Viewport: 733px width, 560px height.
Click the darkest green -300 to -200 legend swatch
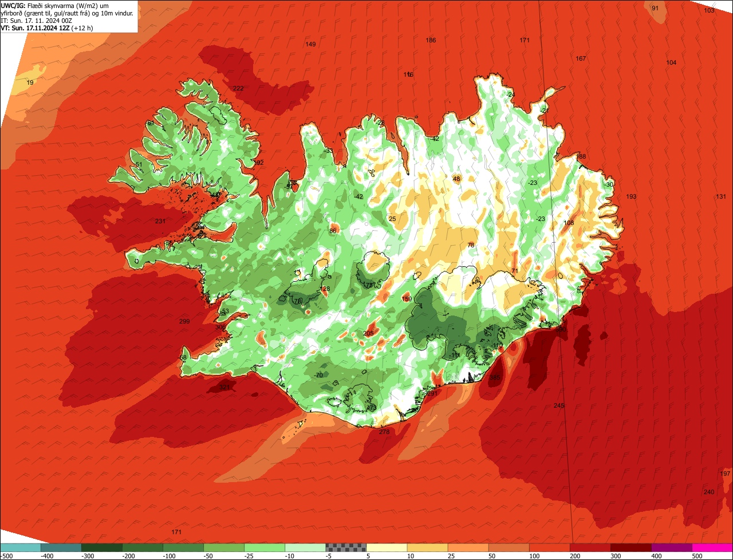point(101,547)
